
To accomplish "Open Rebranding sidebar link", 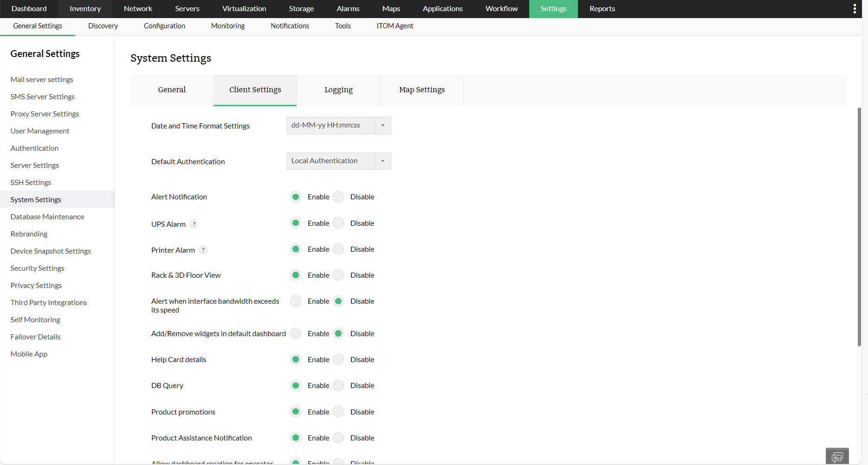I will tap(29, 234).
